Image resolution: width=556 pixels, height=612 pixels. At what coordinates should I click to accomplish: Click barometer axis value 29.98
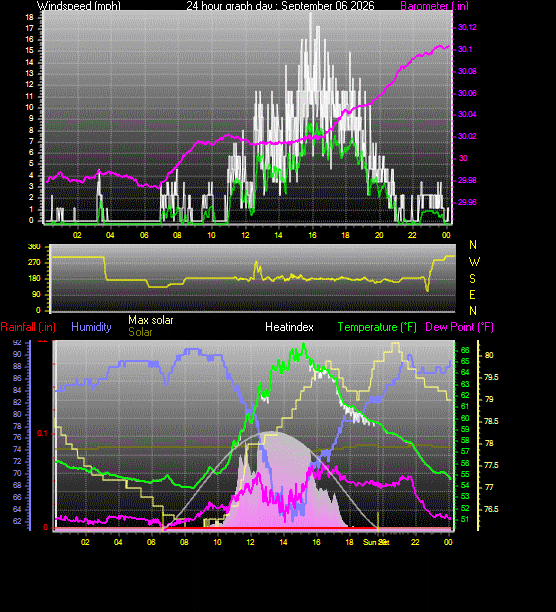point(467,180)
